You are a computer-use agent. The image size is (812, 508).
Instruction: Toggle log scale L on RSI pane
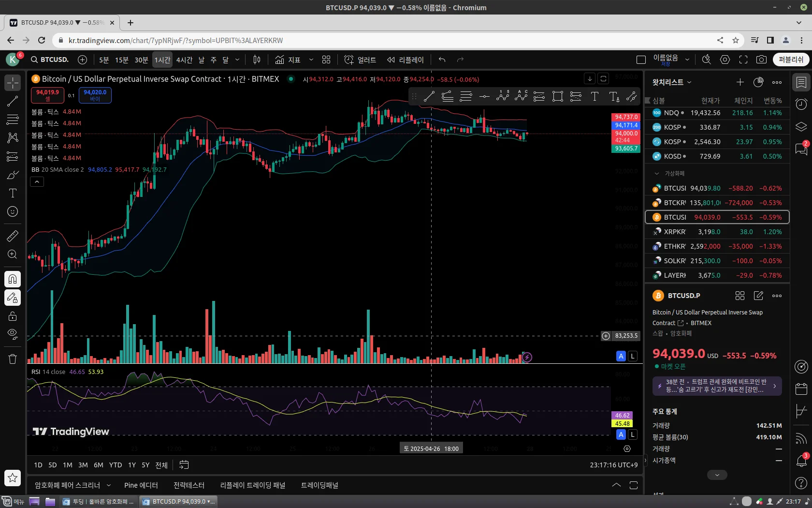pos(632,434)
